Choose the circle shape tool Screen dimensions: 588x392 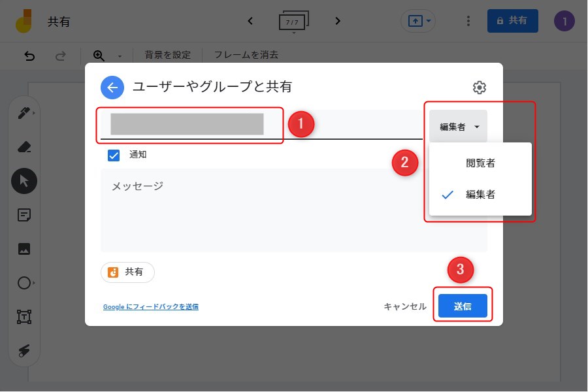click(x=24, y=283)
